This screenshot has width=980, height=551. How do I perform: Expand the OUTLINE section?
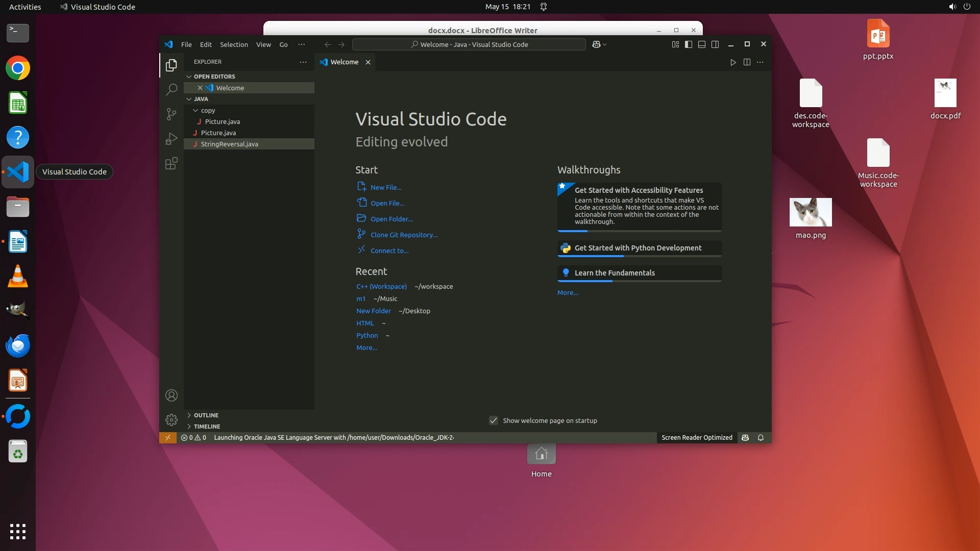pos(206,415)
